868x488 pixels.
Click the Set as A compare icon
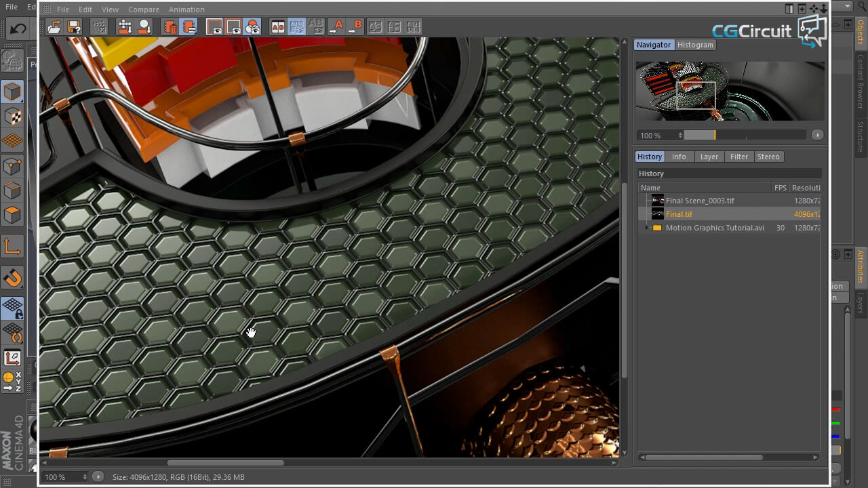pos(336,27)
